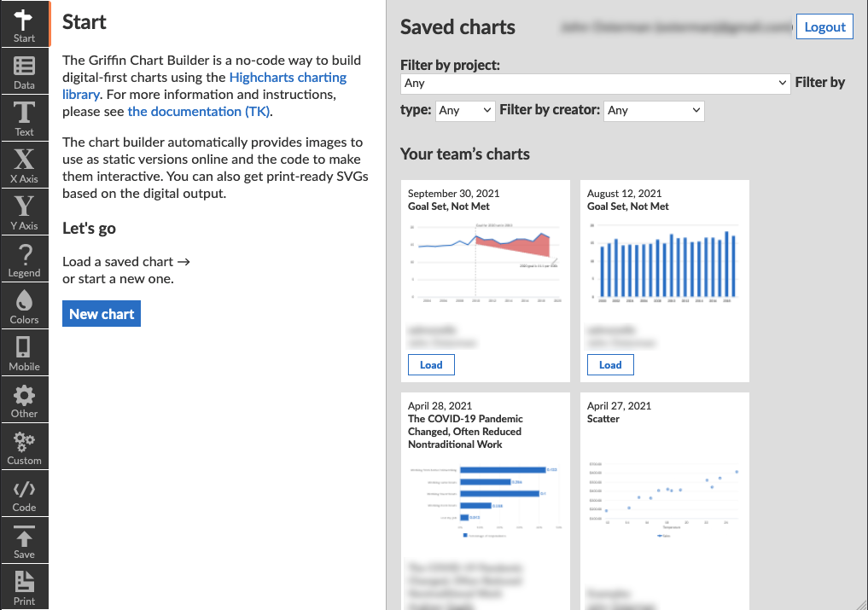Open the Filter by type dropdown
This screenshot has width=868, height=610.
(x=464, y=111)
